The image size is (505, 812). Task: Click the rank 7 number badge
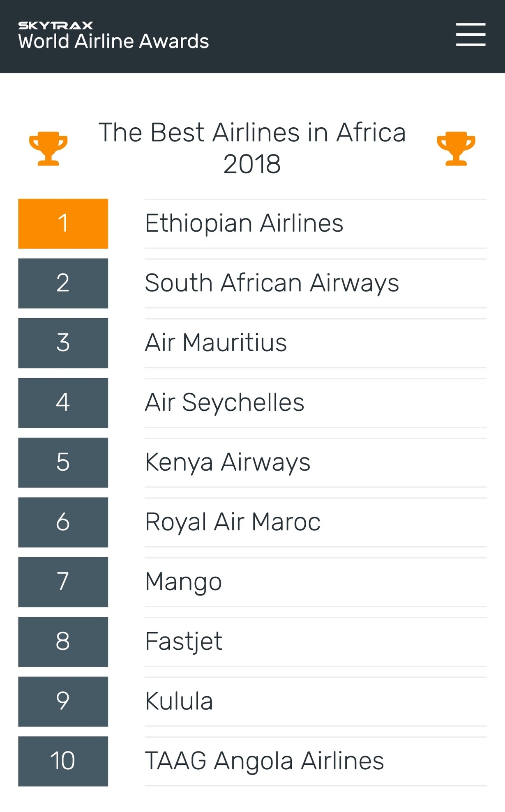[x=63, y=582]
